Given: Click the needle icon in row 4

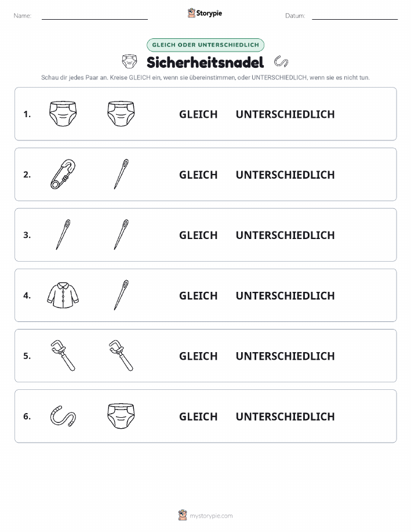Looking at the screenshot, I should tap(121, 295).
